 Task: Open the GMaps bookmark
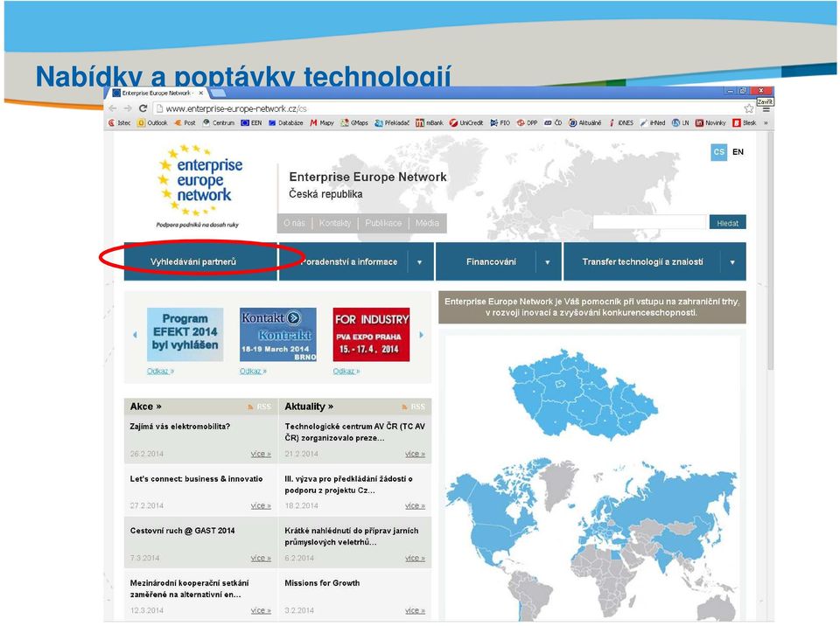click(x=354, y=122)
